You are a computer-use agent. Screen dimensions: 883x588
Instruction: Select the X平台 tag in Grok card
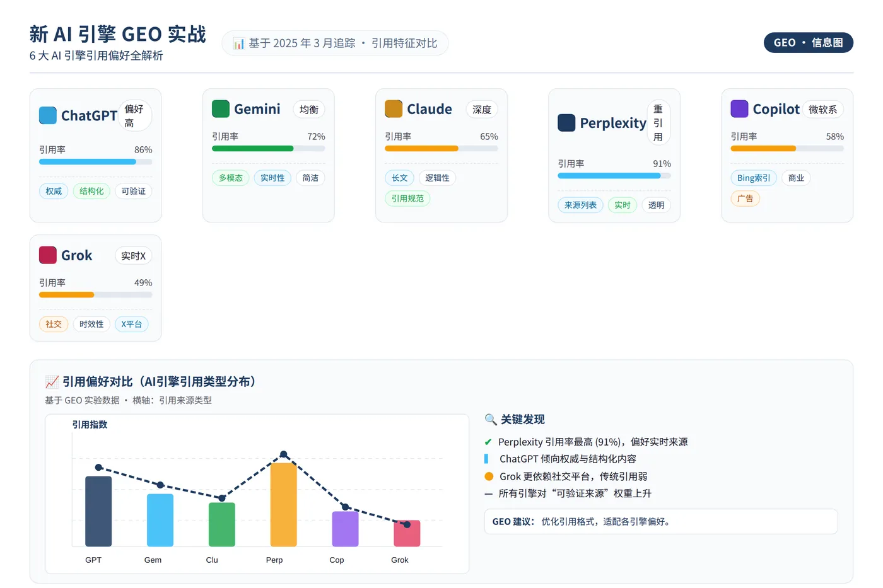click(x=132, y=324)
